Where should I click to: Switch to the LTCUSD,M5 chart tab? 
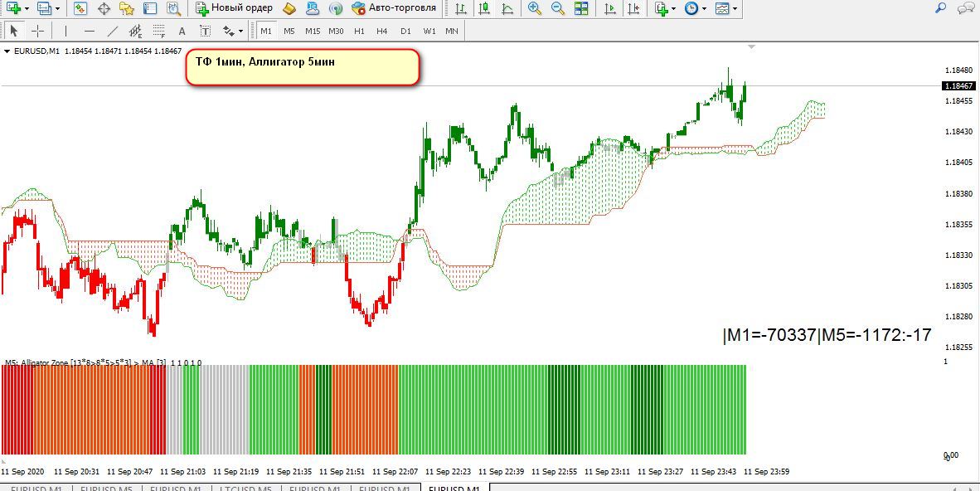point(246,488)
